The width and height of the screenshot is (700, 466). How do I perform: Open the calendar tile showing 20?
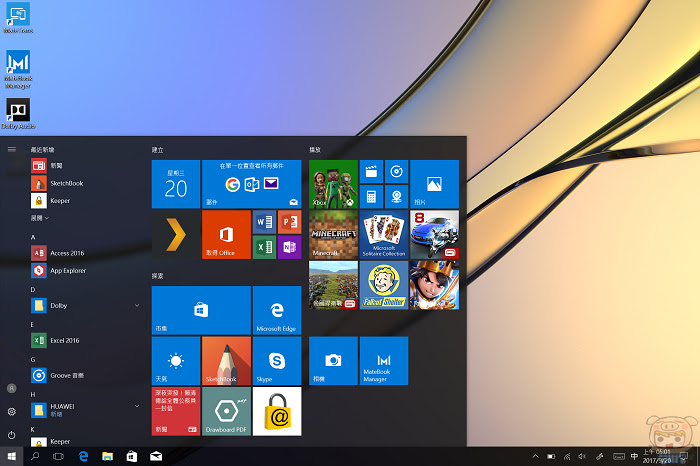(x=176, y=184)
